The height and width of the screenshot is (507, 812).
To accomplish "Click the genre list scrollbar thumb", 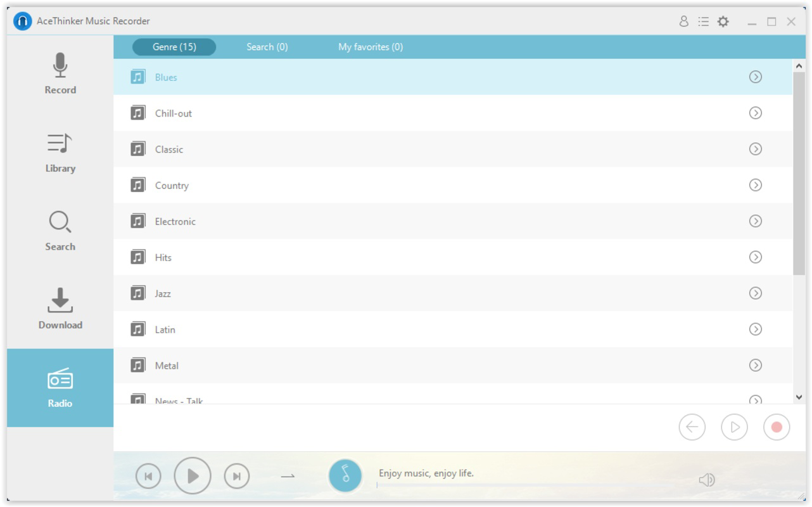I will (x=799, y=174).
